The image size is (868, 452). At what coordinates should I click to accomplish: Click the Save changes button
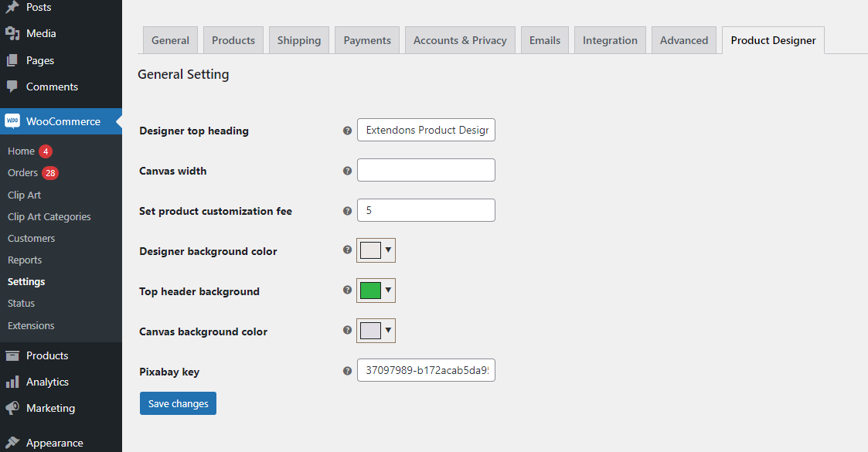point(178,403)
